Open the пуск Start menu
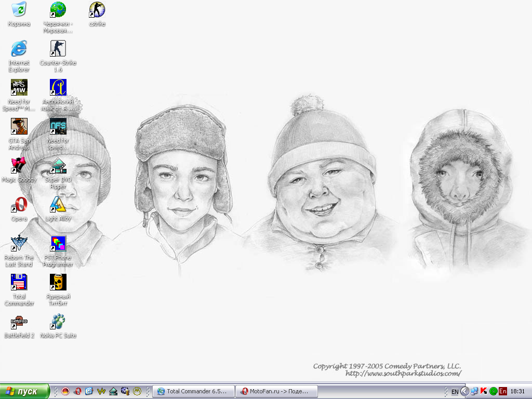Image resolution: width=532 pixels, height=399 pixels. coord(25,391)
